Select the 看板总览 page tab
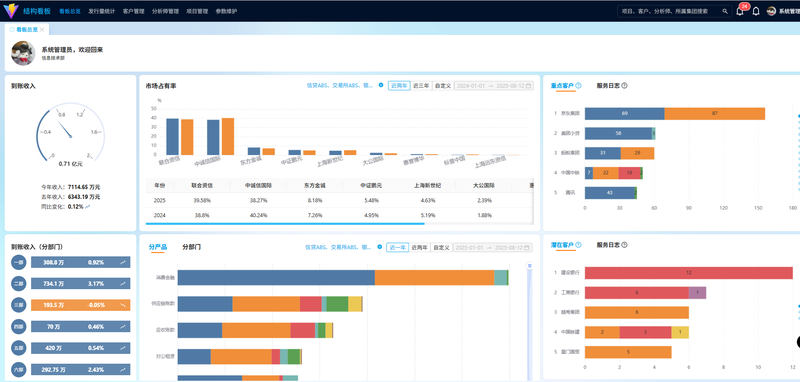Viewport: 800px width, 382px height. 27,30
